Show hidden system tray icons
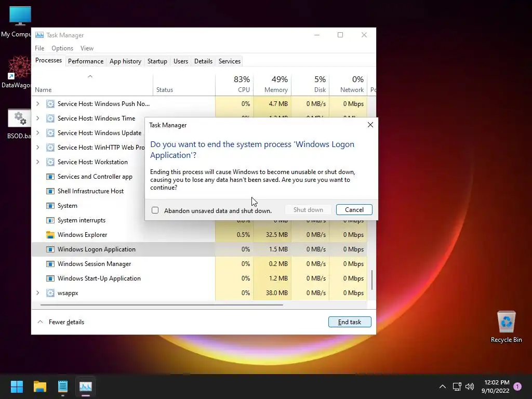 click(443, 387)
